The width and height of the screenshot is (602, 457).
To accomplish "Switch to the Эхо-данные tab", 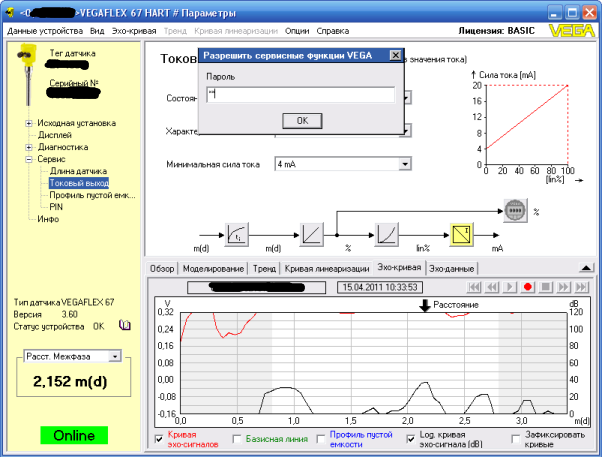I will [x=452, y=269].
